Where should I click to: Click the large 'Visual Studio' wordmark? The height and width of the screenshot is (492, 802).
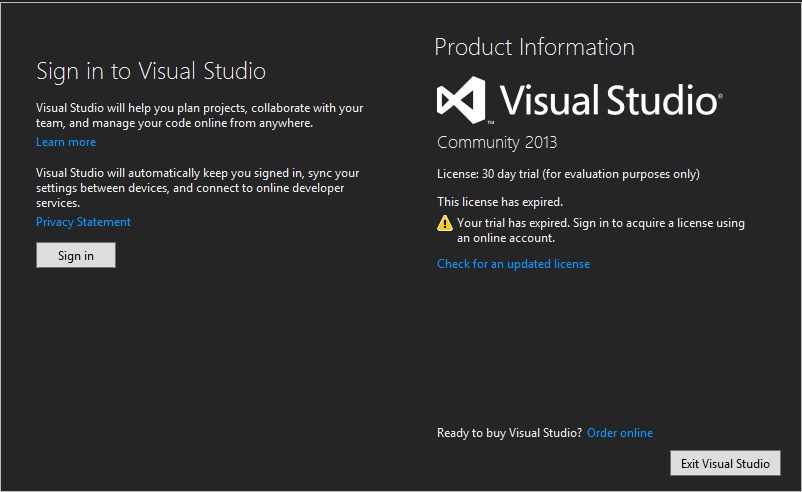tap(607, 101)
